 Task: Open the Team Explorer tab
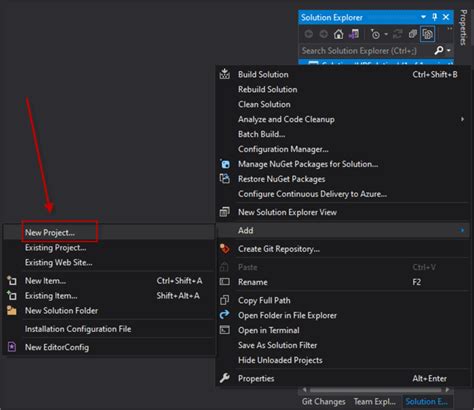(375, 402)
